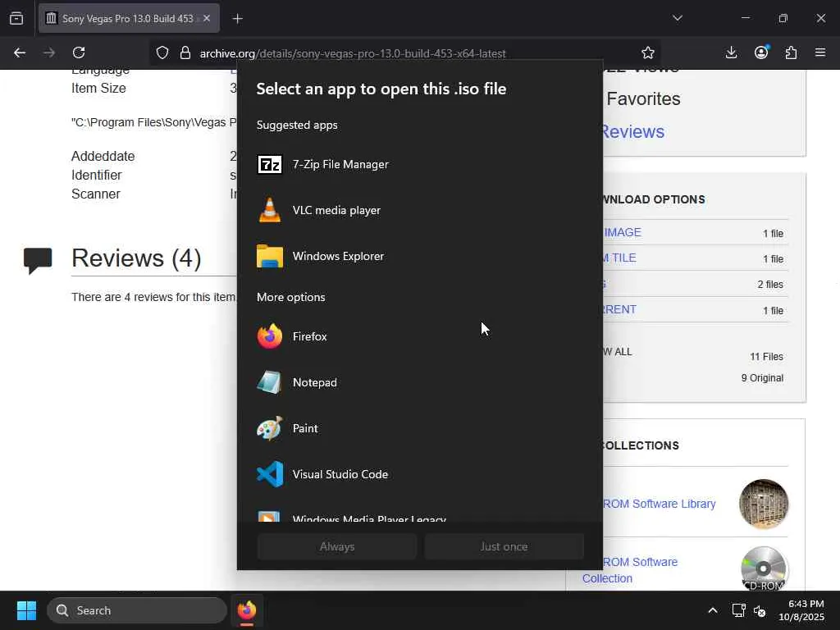Image resolution: width=840 pixels, height=630 pixels.
Task: Open the shield tracking protection icon
Action: coord(162,52)
